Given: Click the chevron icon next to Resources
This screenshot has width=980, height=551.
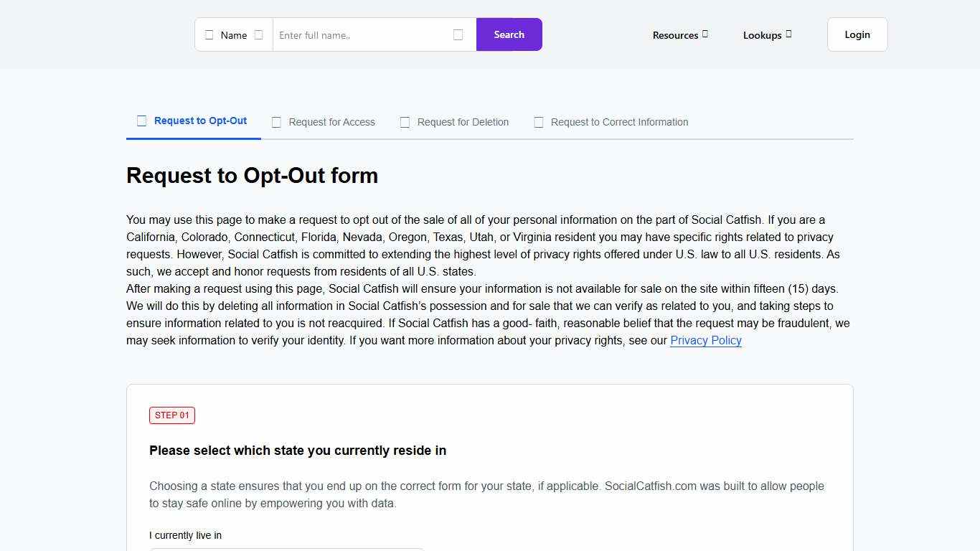Looking at the screenshot, I should pyautogui.click(x=705, y=34).
